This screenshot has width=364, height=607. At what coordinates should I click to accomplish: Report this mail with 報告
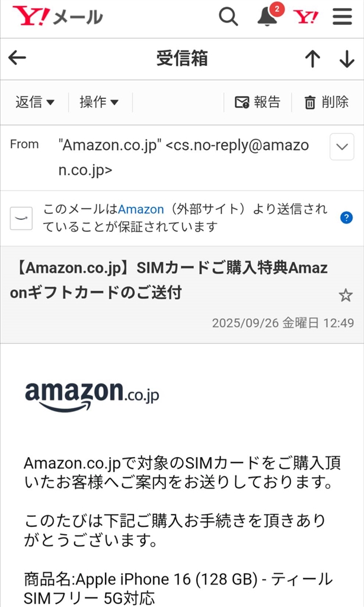pyautogui.click(x=257, y=102)
